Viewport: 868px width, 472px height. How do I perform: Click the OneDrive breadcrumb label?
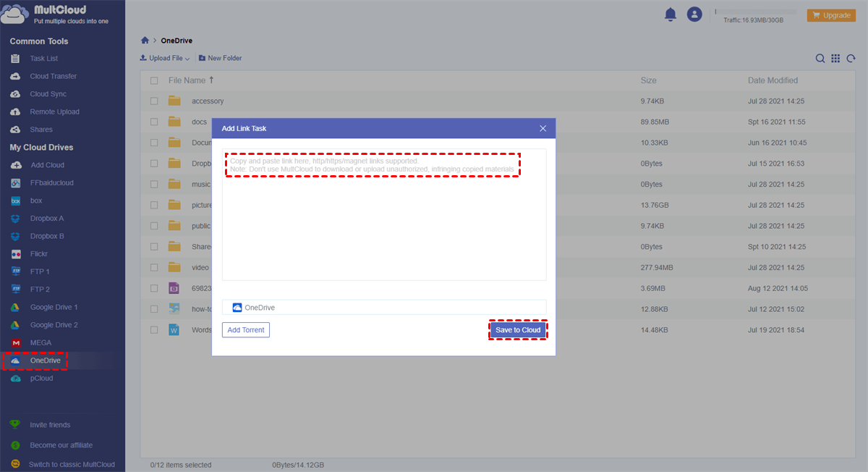(176, 41)
